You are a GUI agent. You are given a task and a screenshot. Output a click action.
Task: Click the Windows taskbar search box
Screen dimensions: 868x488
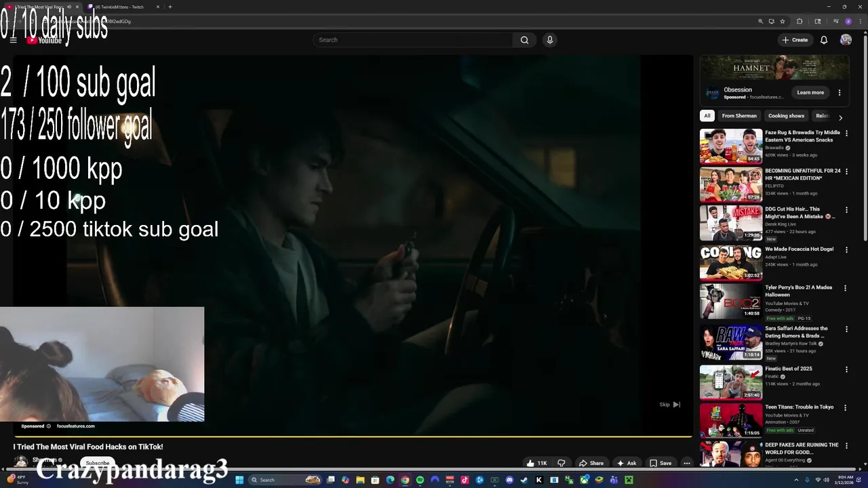[x=285, y=480]
